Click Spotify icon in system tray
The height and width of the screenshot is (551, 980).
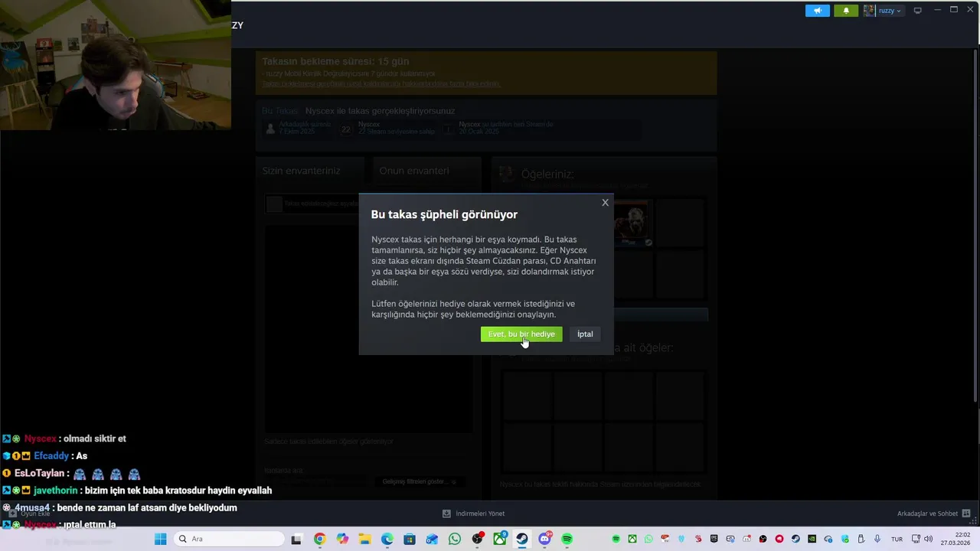(x=616, y=539)
